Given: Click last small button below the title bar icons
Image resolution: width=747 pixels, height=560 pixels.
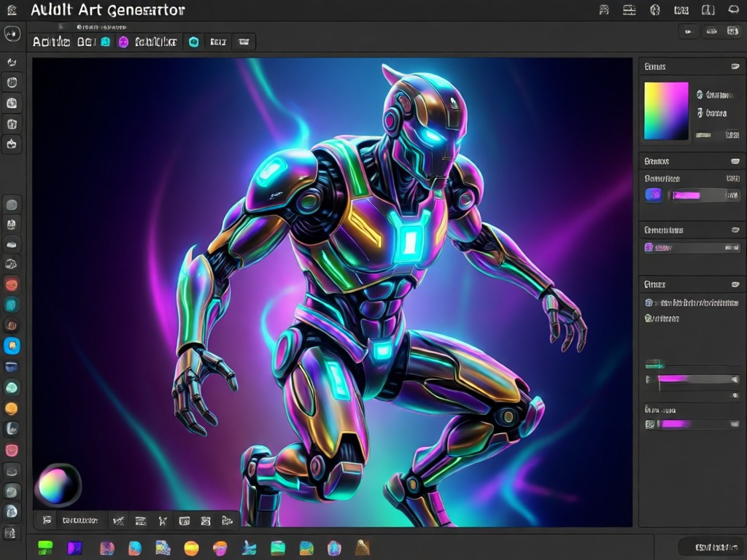Looking at the screenshot, I should pos(732,31).
